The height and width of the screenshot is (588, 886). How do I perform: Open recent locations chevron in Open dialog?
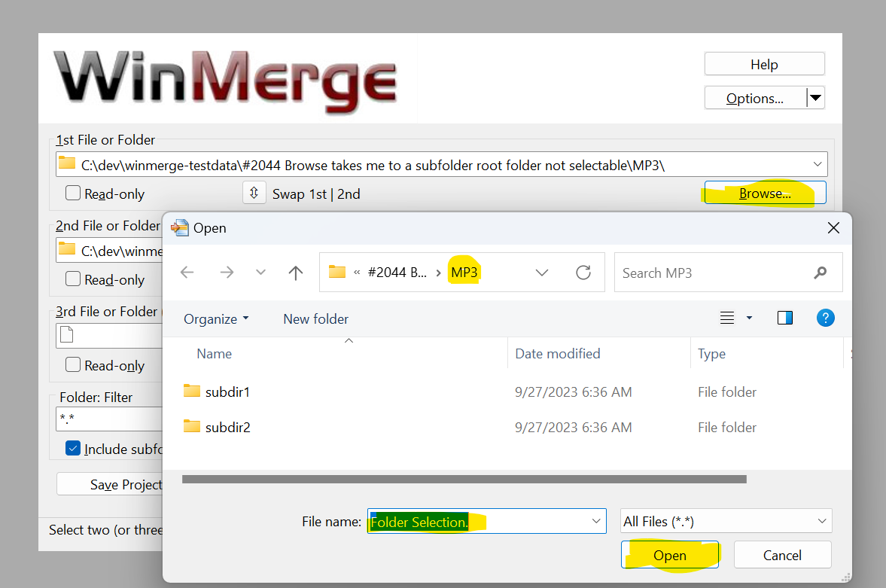coord(260,272)
